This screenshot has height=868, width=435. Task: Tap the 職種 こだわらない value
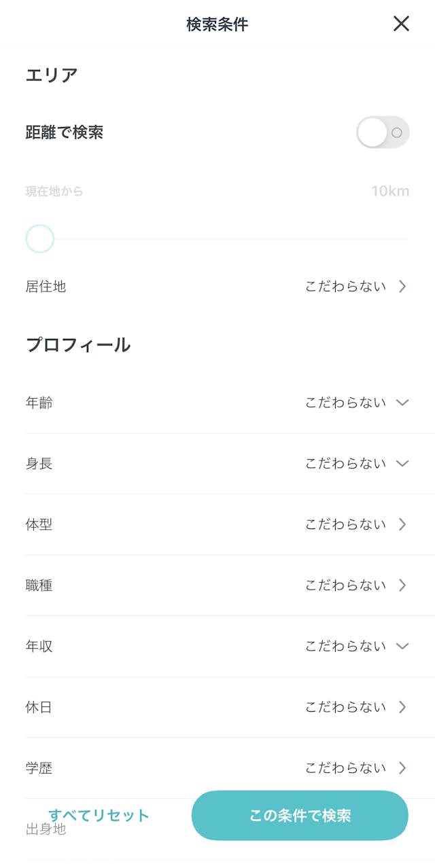[x=345, y=585]
